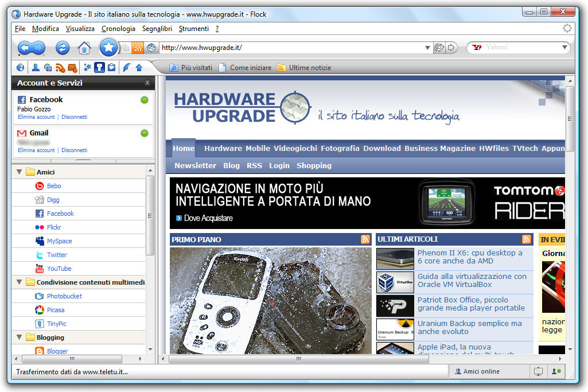Select Picasa in the media sharing list
This screenshot has width=588, height=392.
pyautogui.click(x=56, y=311)
